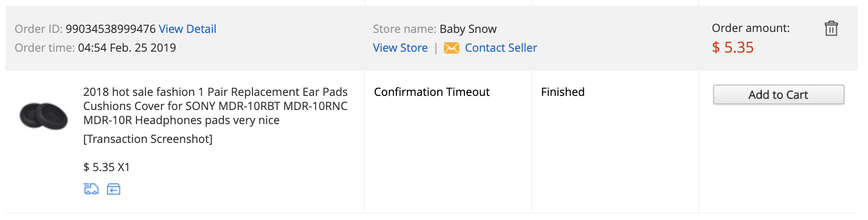Click the Finished order status
Viewport: 868px width, 220px height.
[x=563, y=92]
